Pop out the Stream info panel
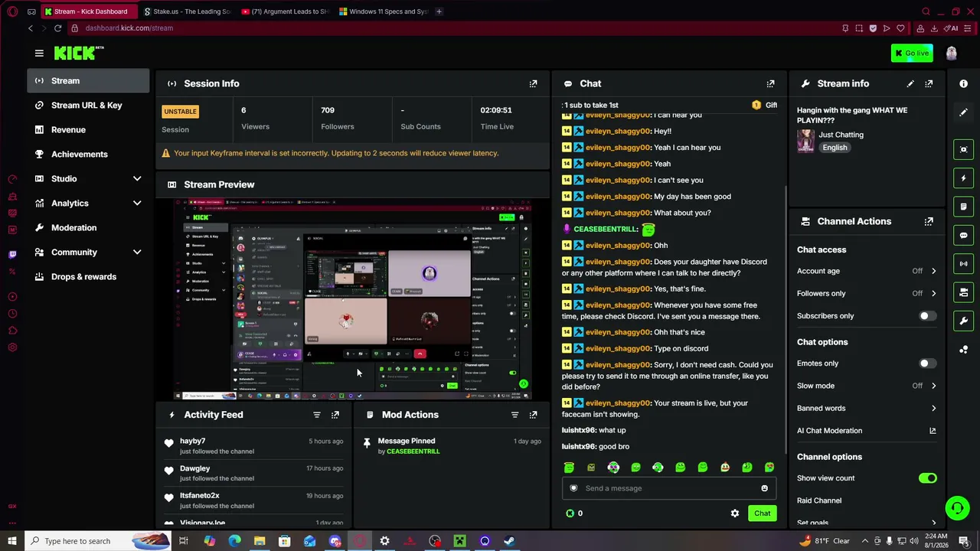 pos(929,83)
